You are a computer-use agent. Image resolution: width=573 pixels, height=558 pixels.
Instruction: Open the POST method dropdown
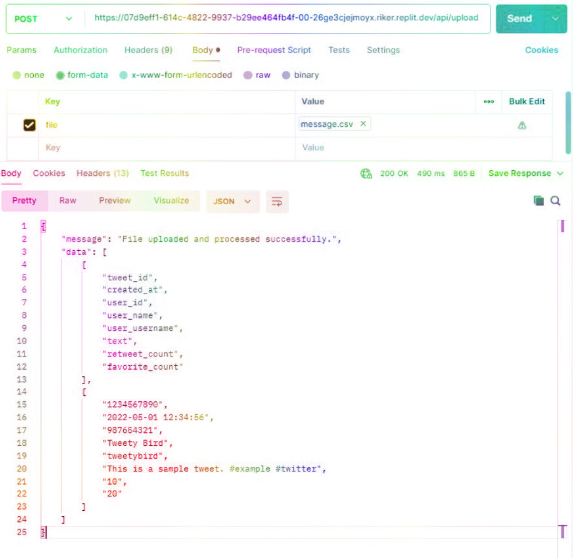pyautogui.click(x=43, y=19)
